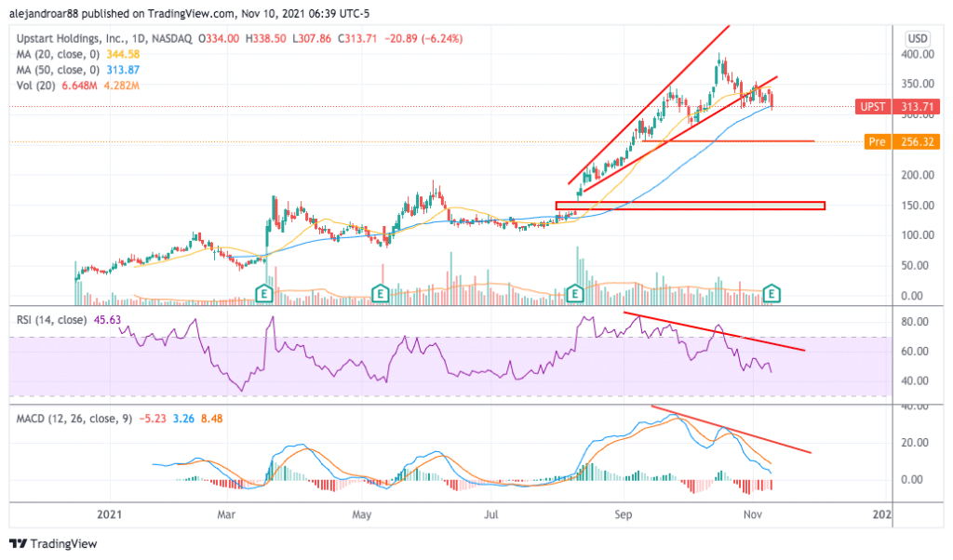This screenshot has width=953, height=560.
Task: Click the Sep label on time axis
Action: tap(623, 515)
